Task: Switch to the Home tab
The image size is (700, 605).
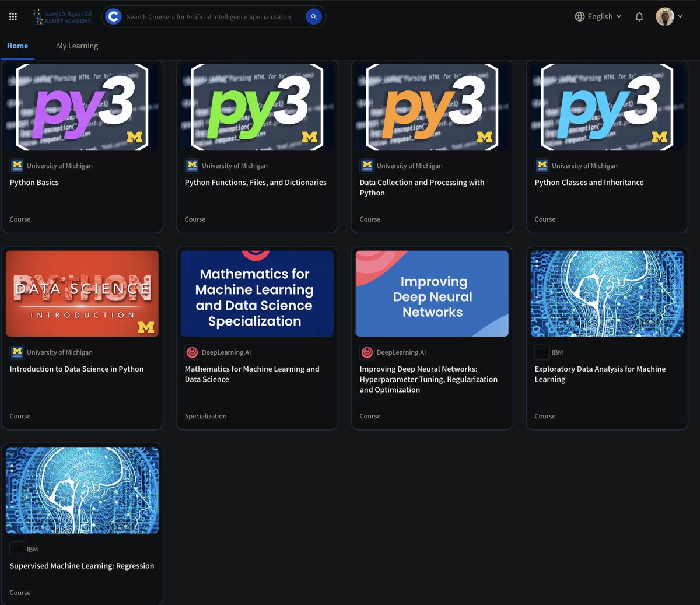Action: tap(17, 46)
